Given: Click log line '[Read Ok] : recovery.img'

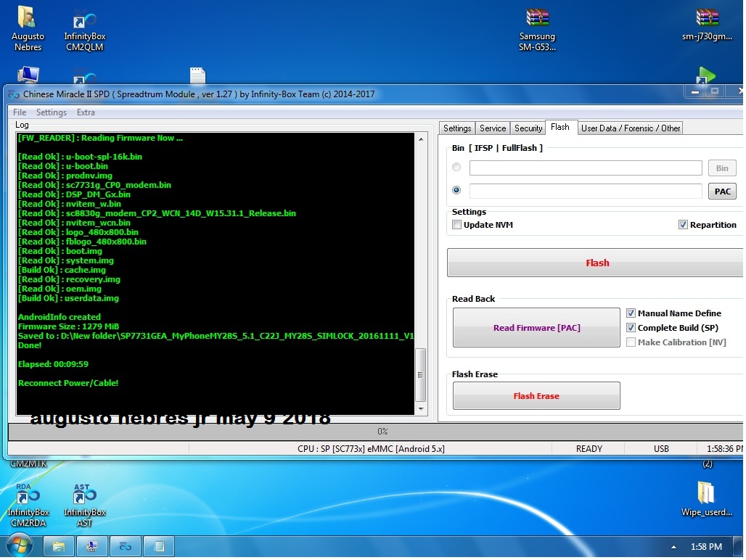Looking at the screenshot, I should pos(69,279).
